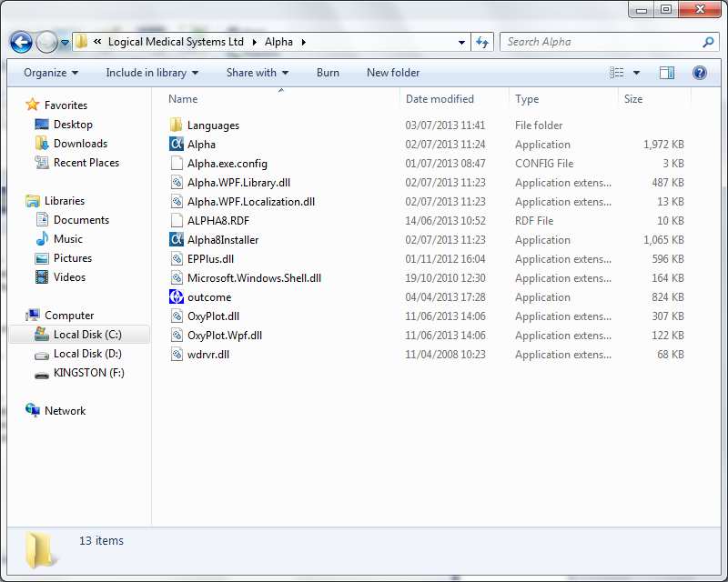This screenshot has width=728, height=582.
Task: Click the 1,065 KB size cell
Action: (663, 240)
